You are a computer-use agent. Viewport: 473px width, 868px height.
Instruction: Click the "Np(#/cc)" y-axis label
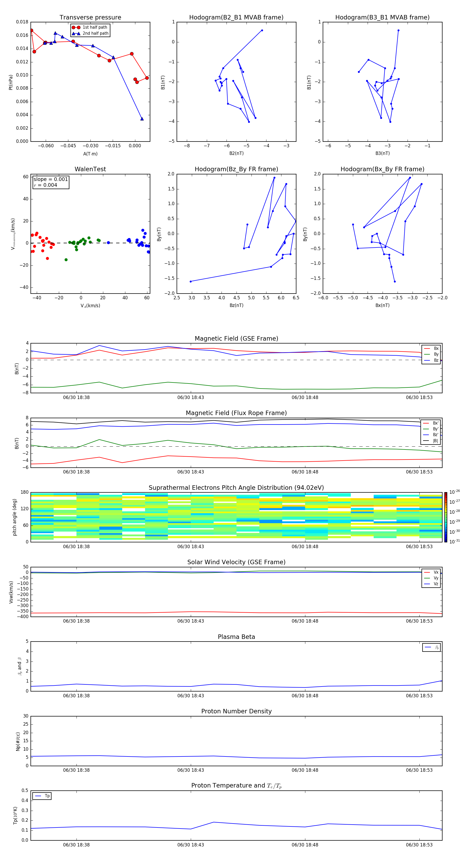(18, 741)
